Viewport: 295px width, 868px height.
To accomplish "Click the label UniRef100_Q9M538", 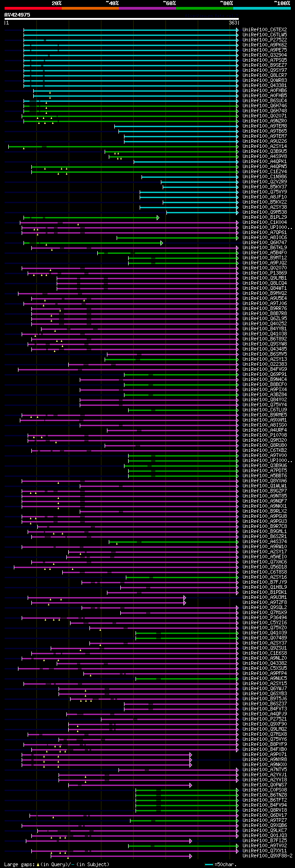I will (x=265, y=212).
